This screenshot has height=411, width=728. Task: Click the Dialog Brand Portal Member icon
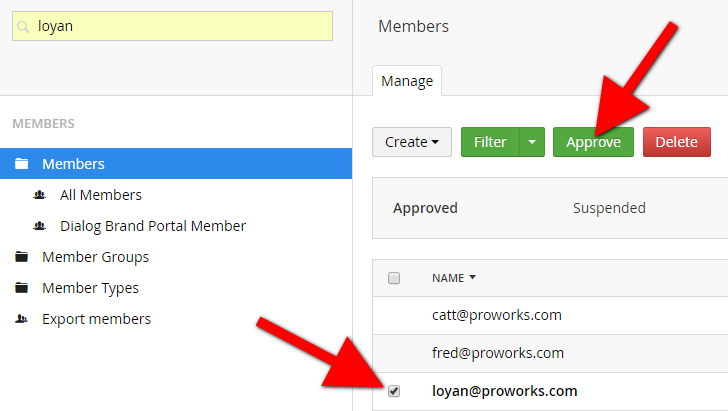[40, 226]
